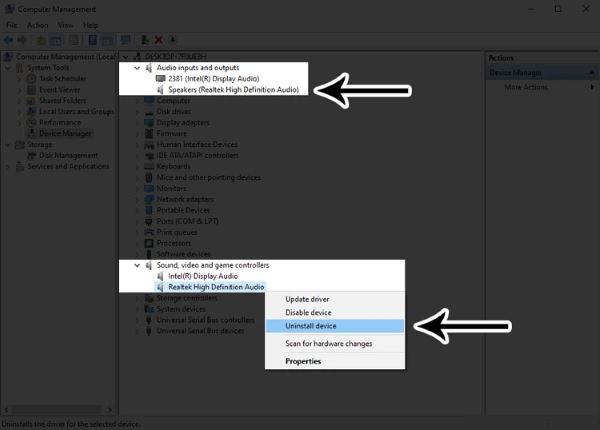Select Computer Management (Local) root node

pyautogui.click(x=65, y=57)
